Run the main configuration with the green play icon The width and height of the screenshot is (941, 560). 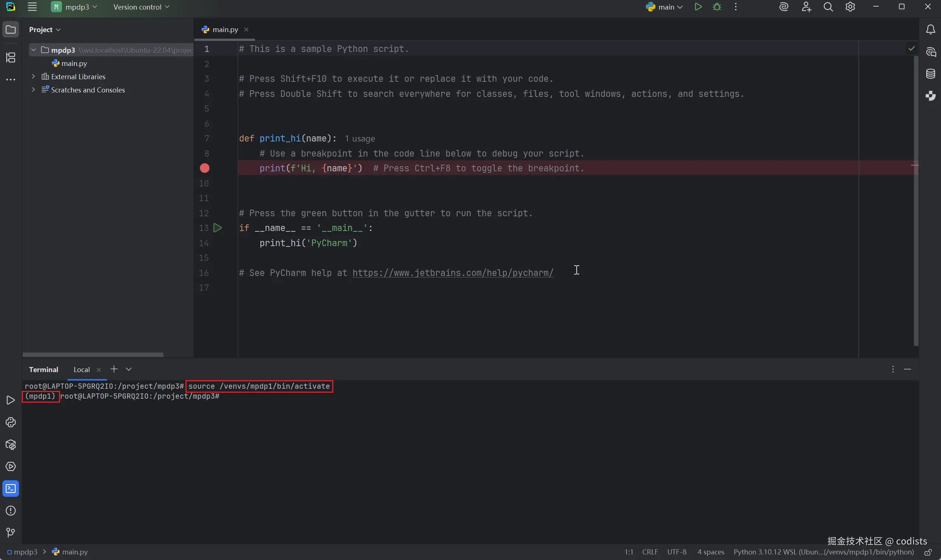click(698, 7)
